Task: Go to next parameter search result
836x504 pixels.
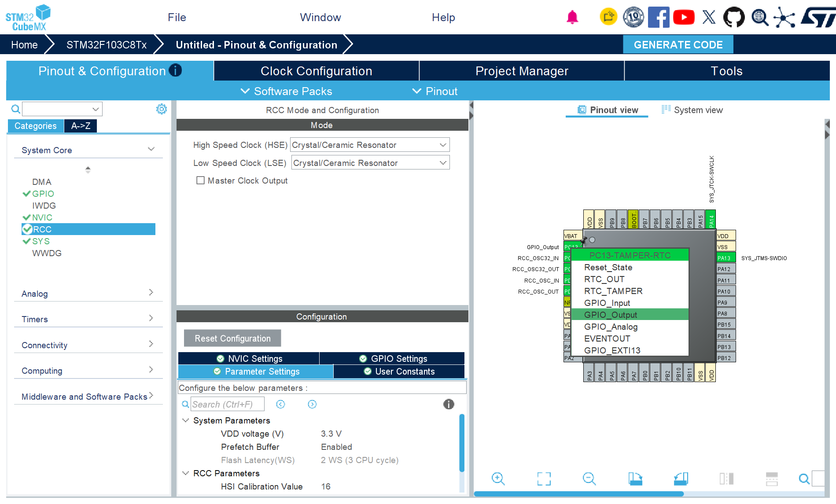Action: click(312, 404)
